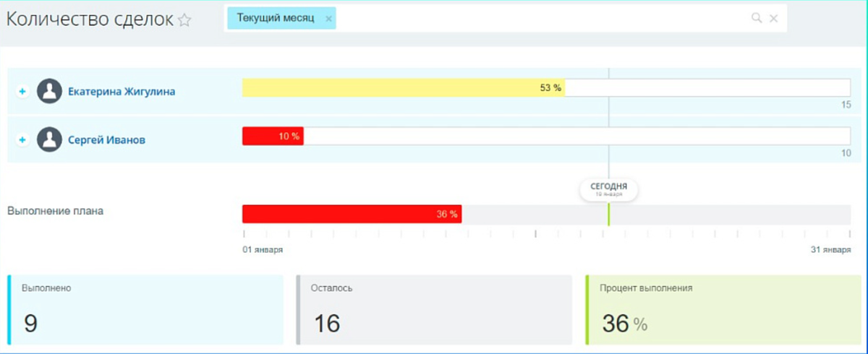
Task: Click the target value 10
Action: (x=846, y=153)
